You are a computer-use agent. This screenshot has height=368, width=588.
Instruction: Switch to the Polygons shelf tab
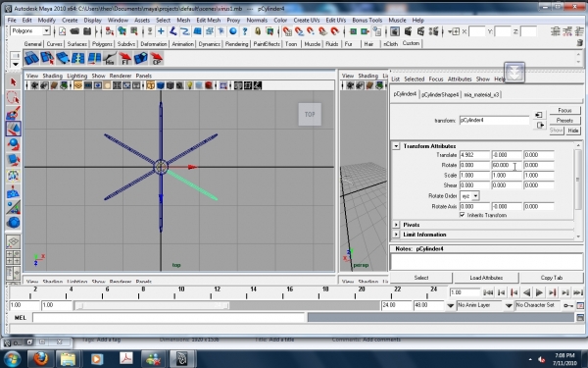tap(102, 44)
